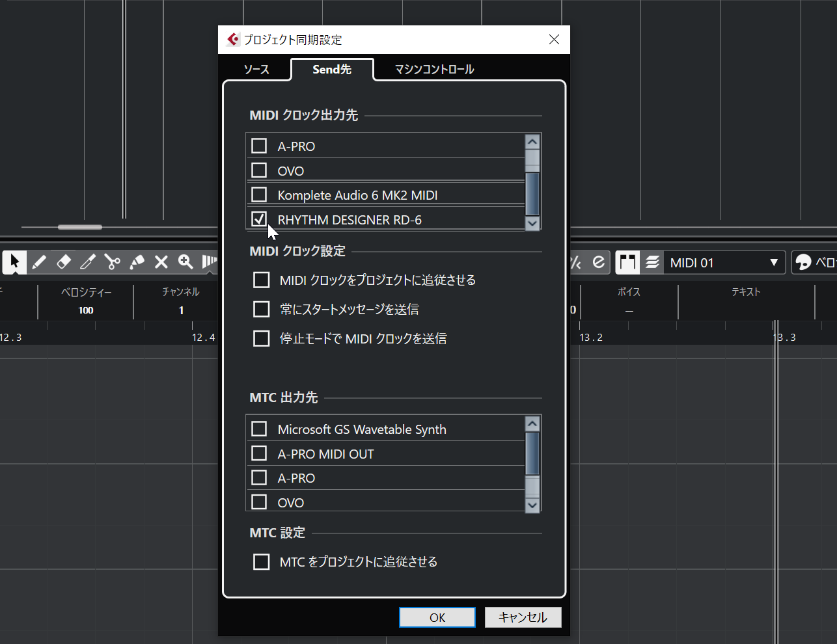Select the Draw pencil tool
The image size is (837, 644).
tap(39, 262)
